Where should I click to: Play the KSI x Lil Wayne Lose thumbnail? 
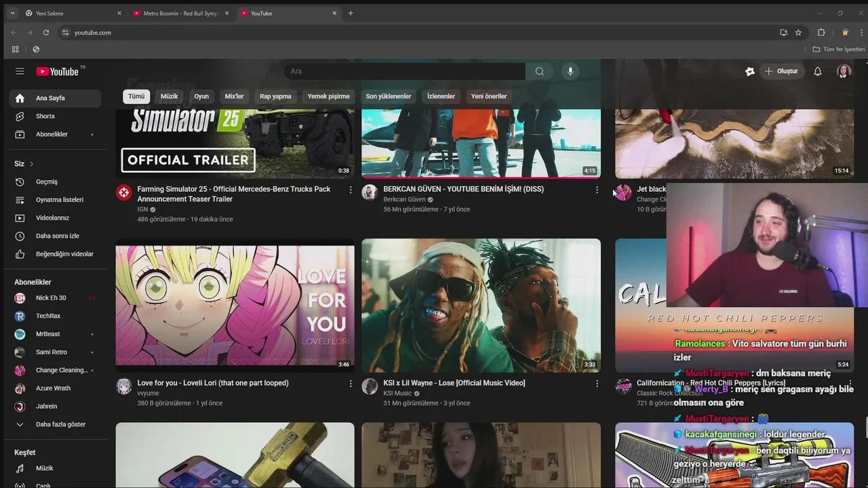481,305
